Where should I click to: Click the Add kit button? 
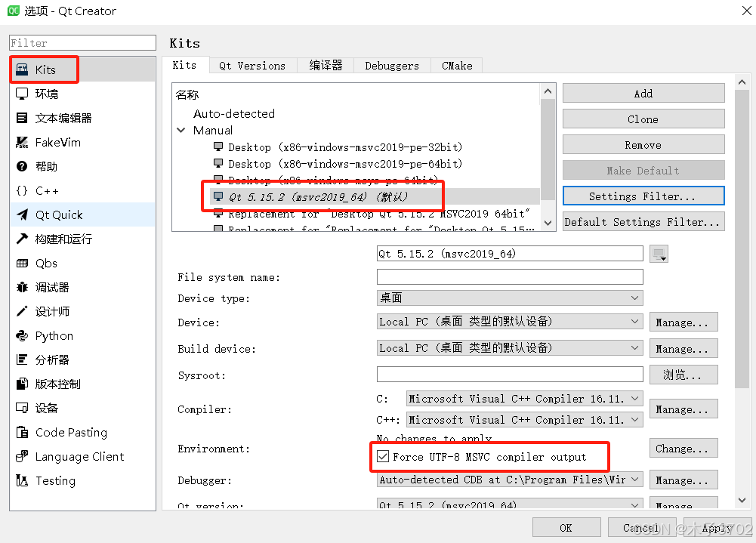[x=643, y=94]
